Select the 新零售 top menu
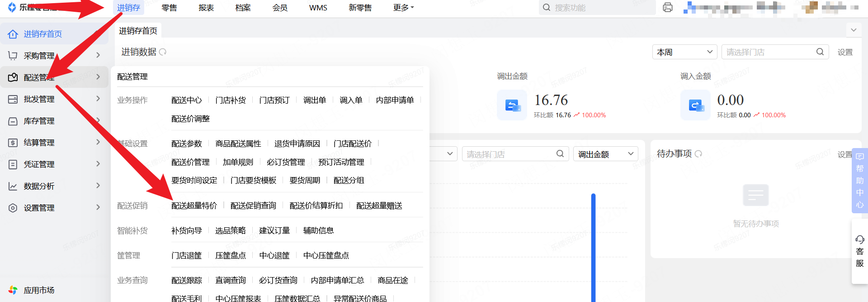 click(x=360, y=8)
